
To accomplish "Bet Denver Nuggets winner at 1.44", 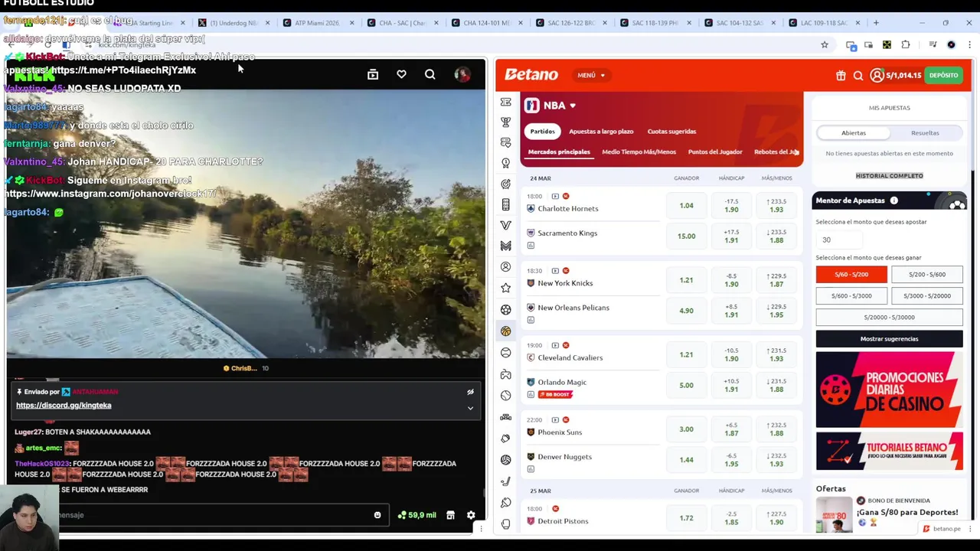I will pyautogui.click(x=686, y=460).
